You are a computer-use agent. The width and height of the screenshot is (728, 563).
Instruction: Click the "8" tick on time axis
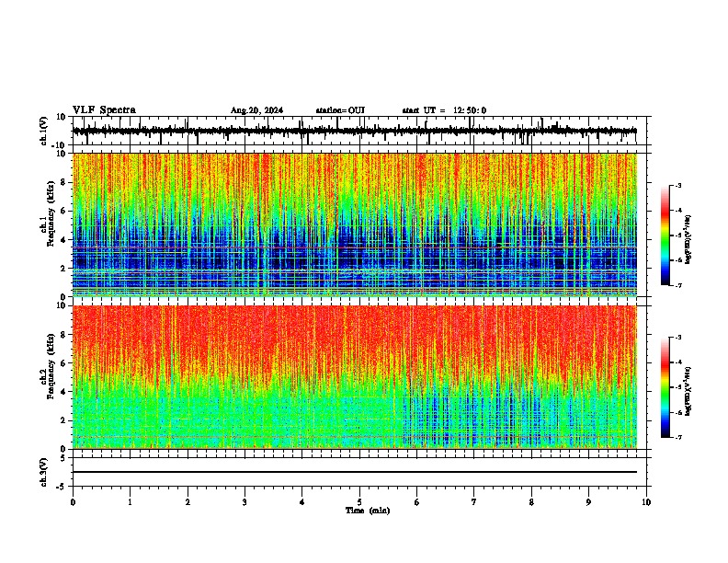531,502
